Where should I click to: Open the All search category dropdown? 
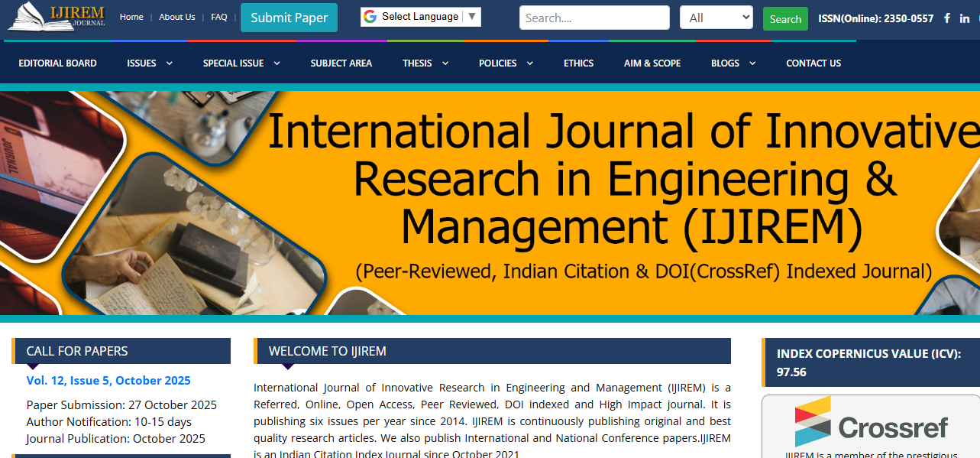[x=716, y=18]
